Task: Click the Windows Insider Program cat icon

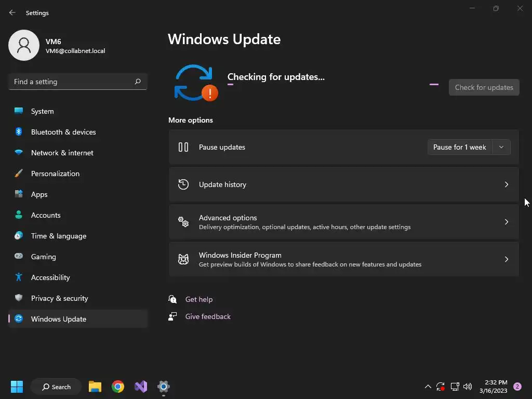Action: (183, 259)
